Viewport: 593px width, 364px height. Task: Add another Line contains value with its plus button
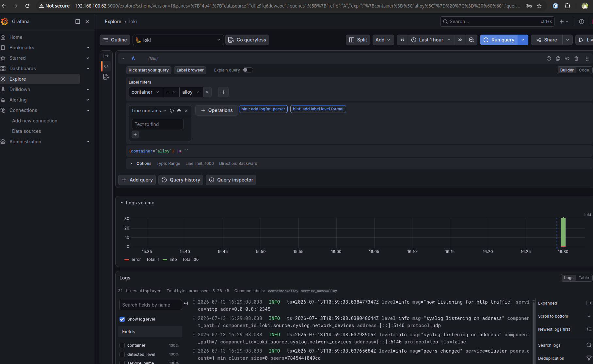(135, 135)
